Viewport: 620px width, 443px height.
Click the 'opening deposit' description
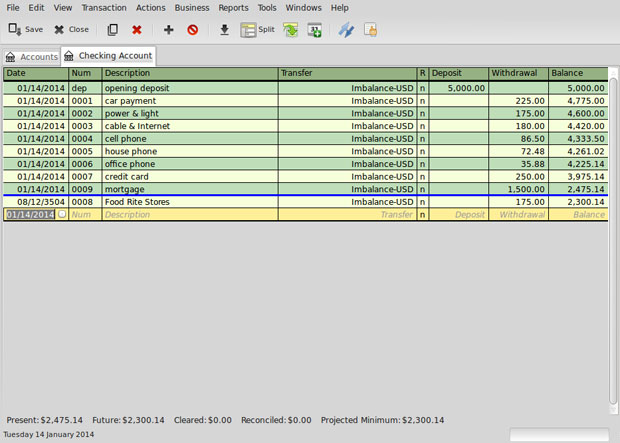tap(137, 88)
